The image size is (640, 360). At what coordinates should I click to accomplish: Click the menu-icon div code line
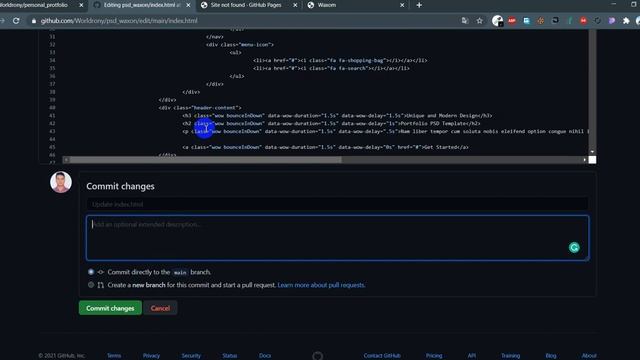240,44
